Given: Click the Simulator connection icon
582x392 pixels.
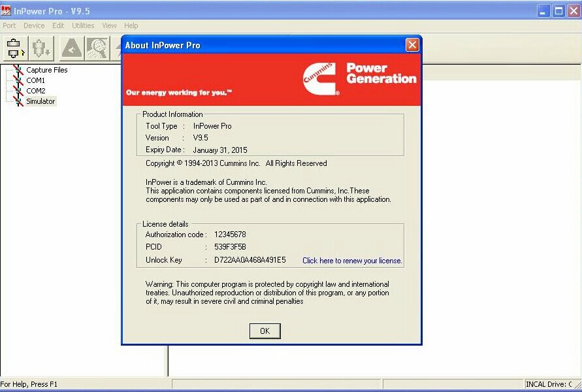Looking at the screenshot, I should [x=18, y=101].
